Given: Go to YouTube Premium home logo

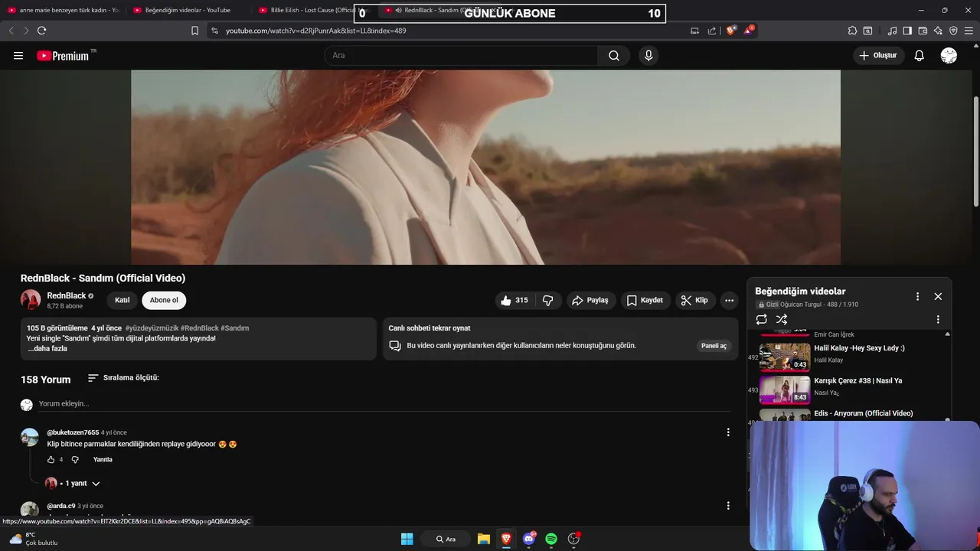Looking at the screenshot, I should pos(63,56).
